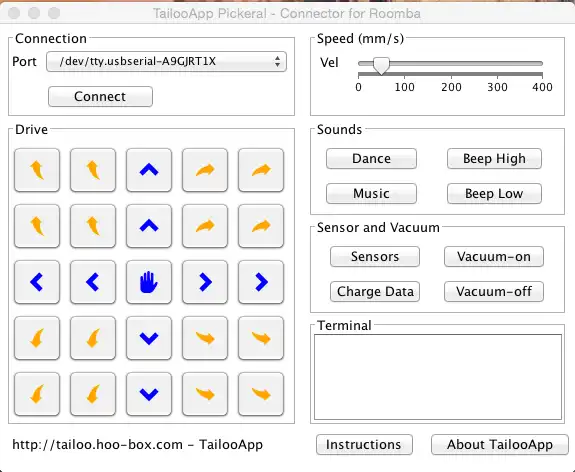Click the 300 mark on speed scale

(497, 87)
